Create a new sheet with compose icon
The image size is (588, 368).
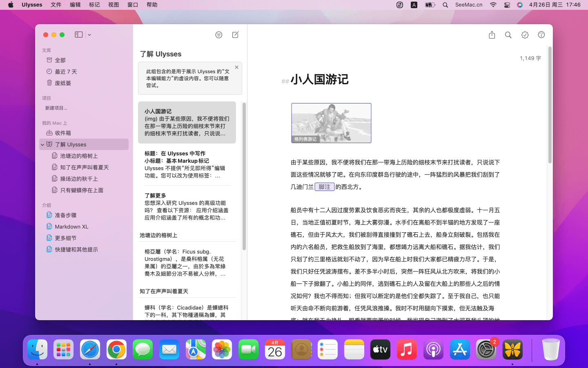pyautogui.click(x=236, y=35)
